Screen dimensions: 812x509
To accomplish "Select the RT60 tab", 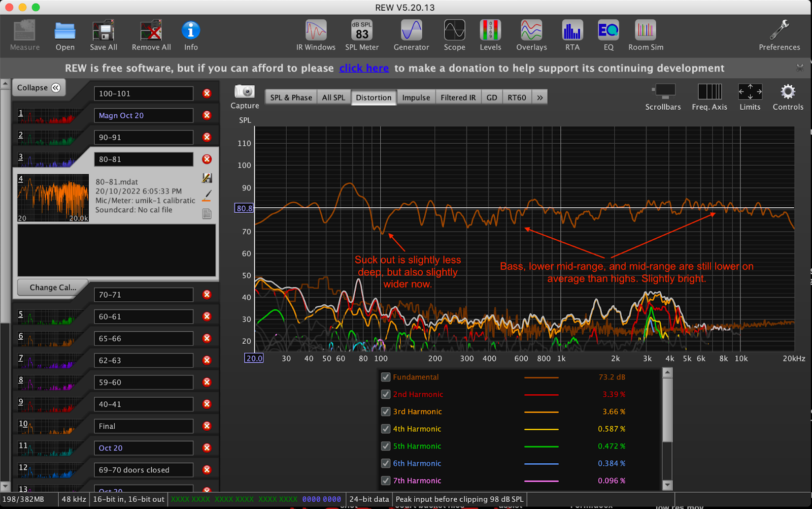I will (517, 98).
